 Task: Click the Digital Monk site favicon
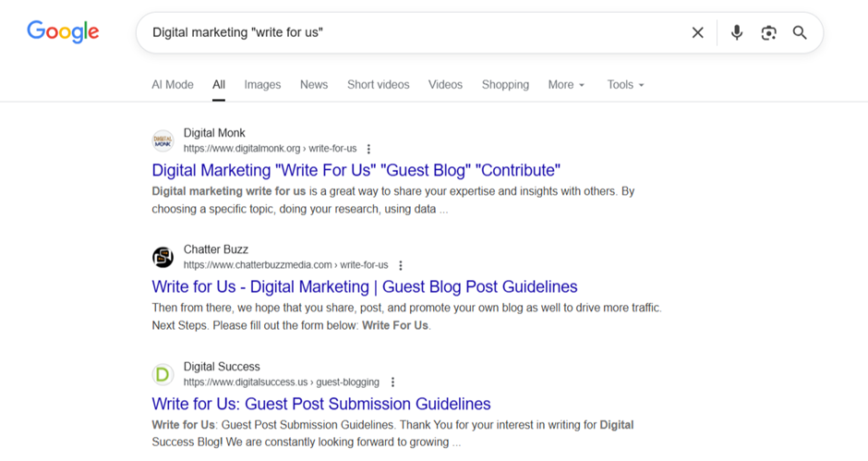[x=163, y=140]
